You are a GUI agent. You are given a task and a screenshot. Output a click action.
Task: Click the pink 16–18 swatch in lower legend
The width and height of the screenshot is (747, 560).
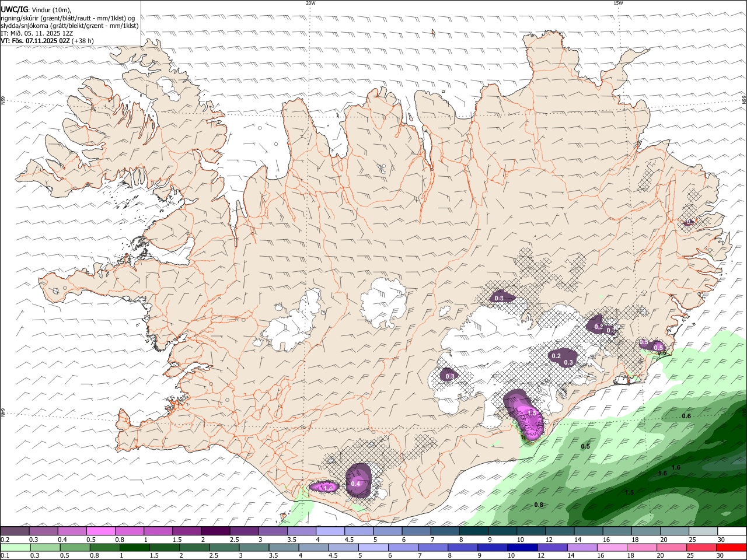click(612, 547)
